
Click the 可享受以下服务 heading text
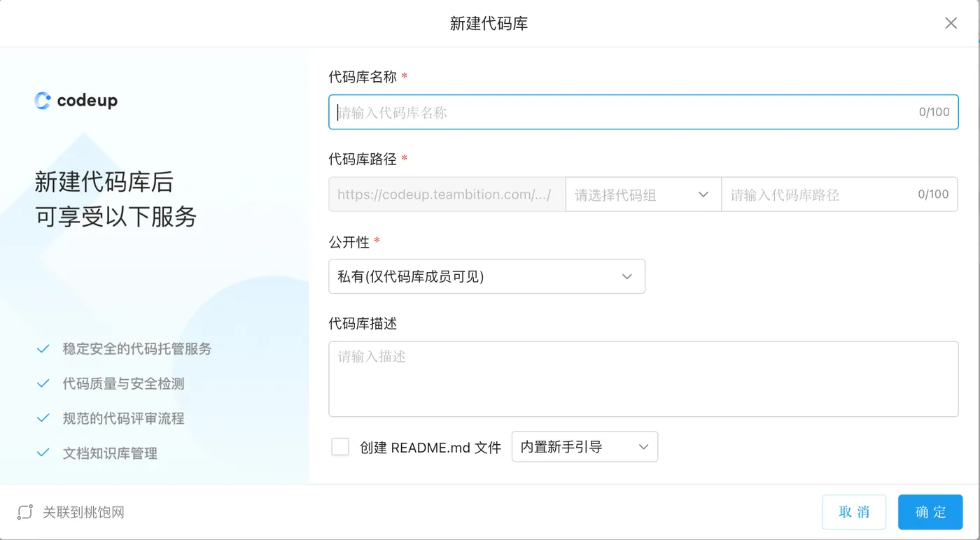point(115,217)
